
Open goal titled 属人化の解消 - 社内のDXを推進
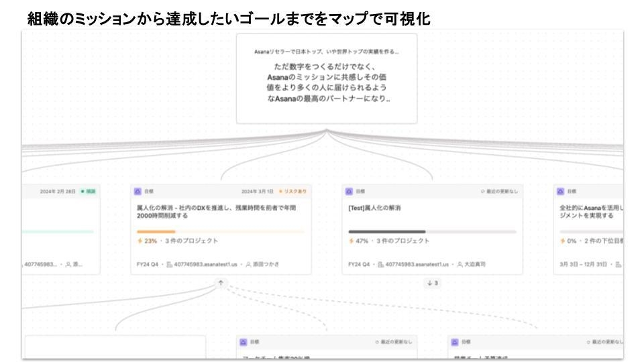(x=215, y=212)
